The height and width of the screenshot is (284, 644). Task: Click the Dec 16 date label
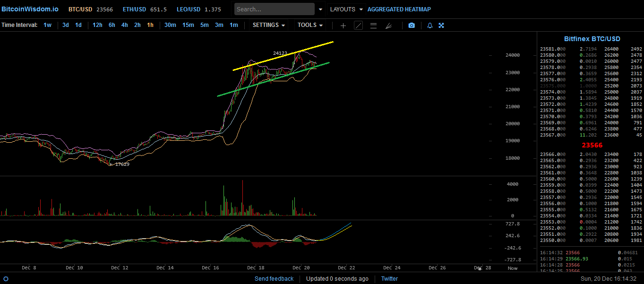click(210, 268)
